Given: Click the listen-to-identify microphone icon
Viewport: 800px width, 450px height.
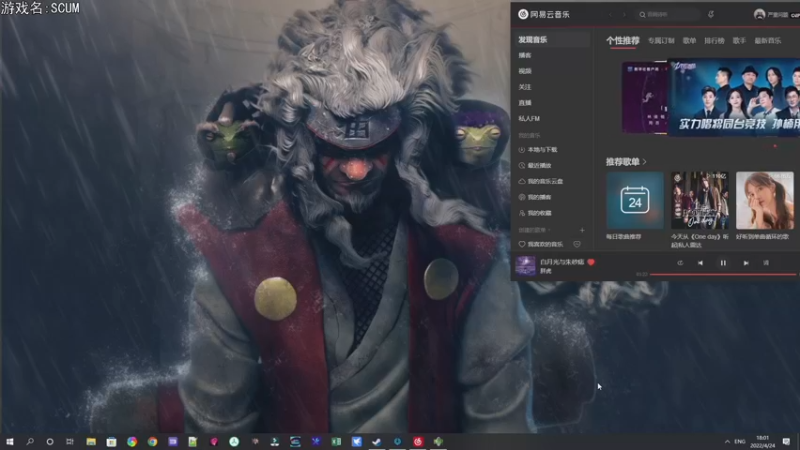Looking at the screenshot, I should coord(711,15).
